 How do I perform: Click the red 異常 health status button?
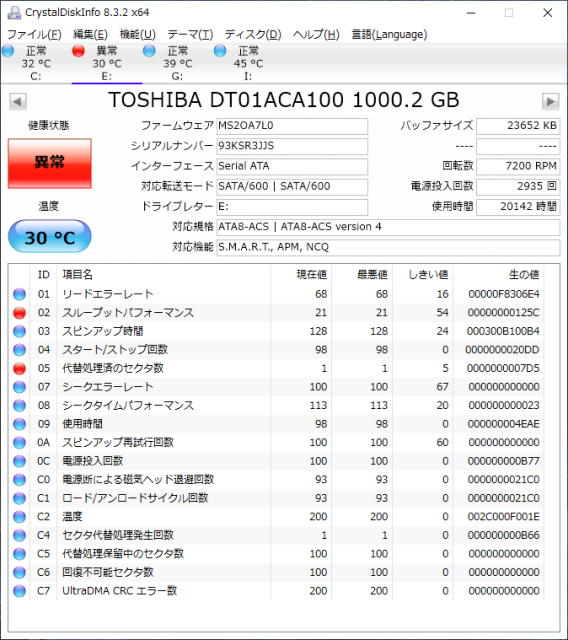click(x=49, y=163)
